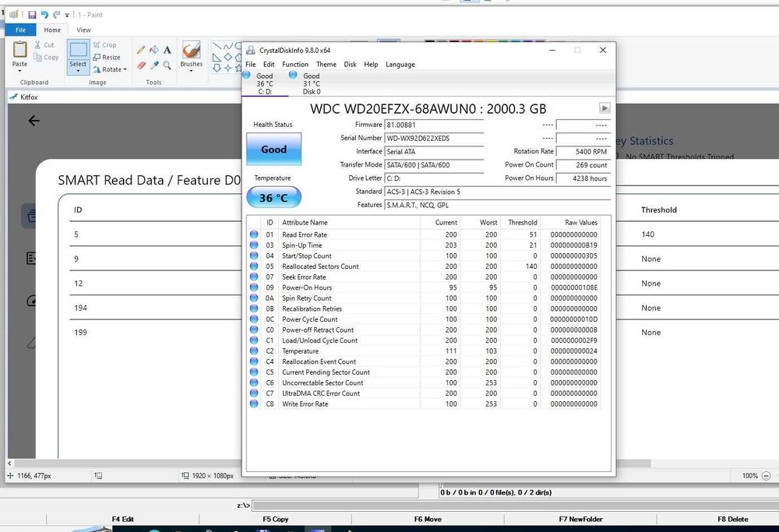Click the back arrow in the Kitfox image
This screenshot has width=779, height=532.
click(33, 121)
